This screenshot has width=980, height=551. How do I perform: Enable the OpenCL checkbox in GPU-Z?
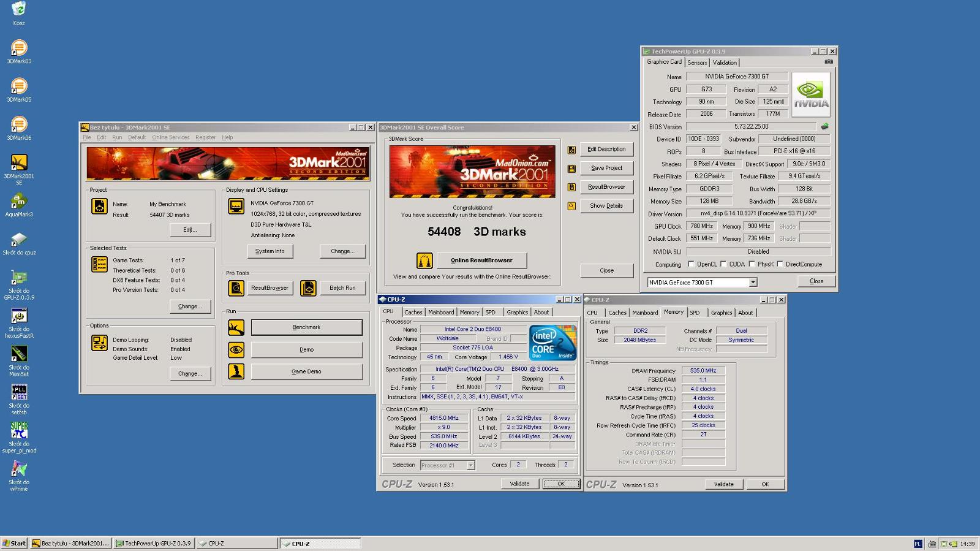click(x=691, y=264)
